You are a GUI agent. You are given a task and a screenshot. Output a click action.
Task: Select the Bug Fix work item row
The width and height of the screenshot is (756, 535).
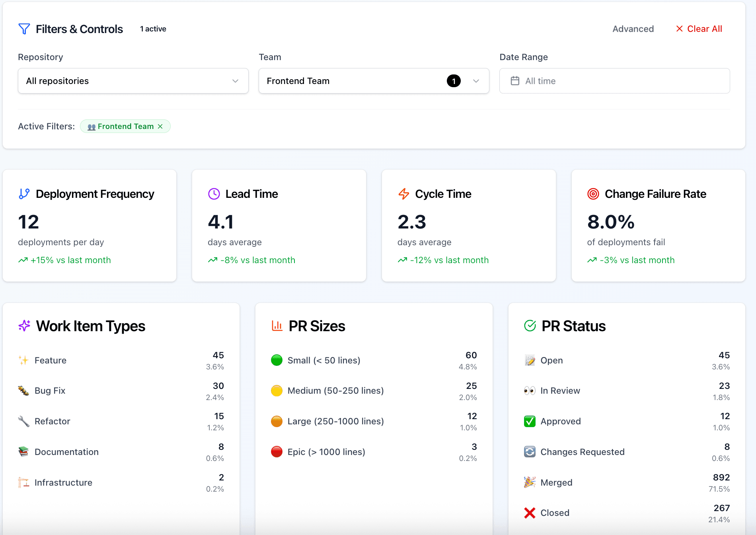point(121,391)
